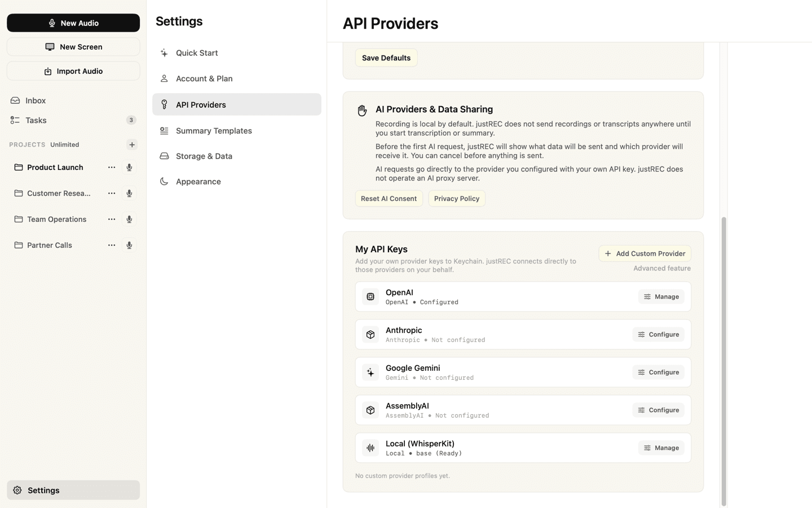
Task: Record audio in Partner Calls project
Action: pos(129,245)
